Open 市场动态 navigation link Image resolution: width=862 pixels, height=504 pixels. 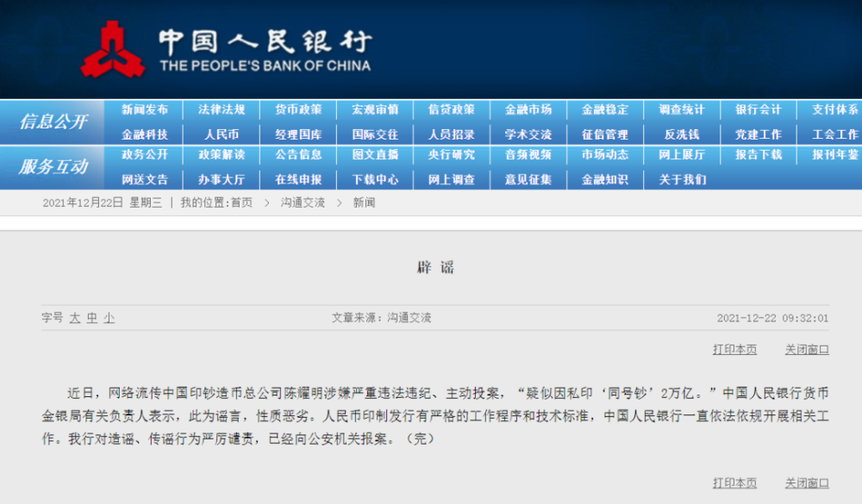(x=605, y=154)
